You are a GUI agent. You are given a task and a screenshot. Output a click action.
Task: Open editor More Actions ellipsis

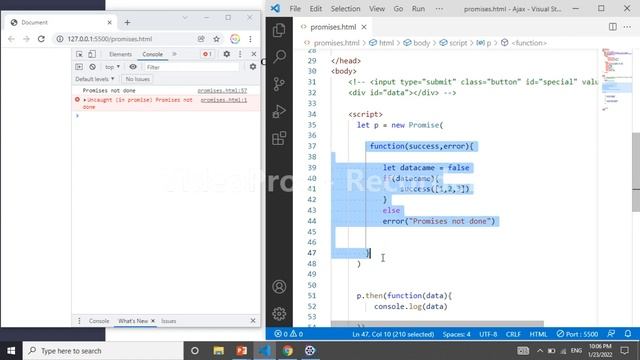[x=627, y=27]
